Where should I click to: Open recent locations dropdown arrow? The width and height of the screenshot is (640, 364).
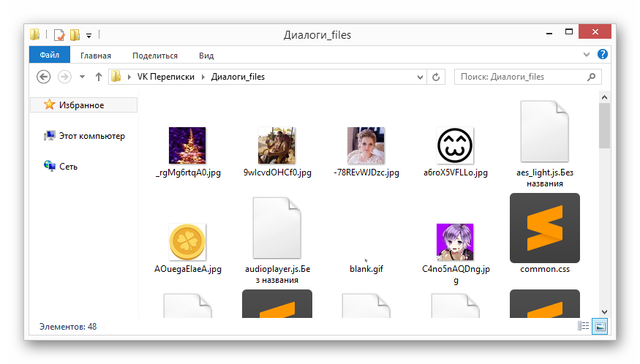coord(82,77)
